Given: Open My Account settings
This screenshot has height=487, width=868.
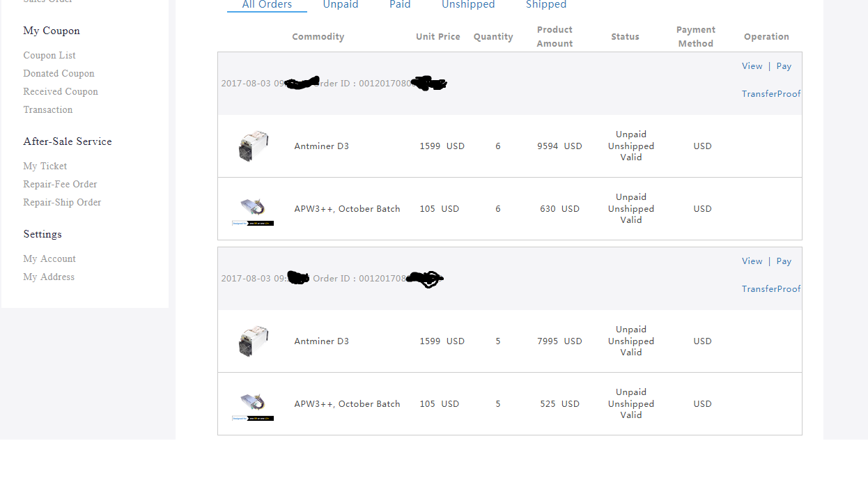Looking at the screenshot, I should pos(49,258).
